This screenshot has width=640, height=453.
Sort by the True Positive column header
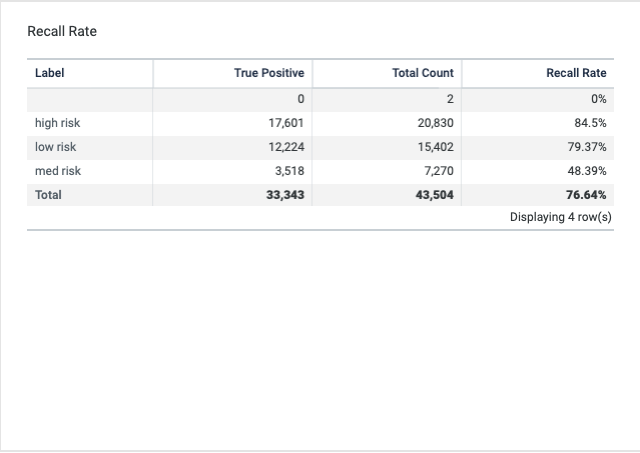point(269,73)
